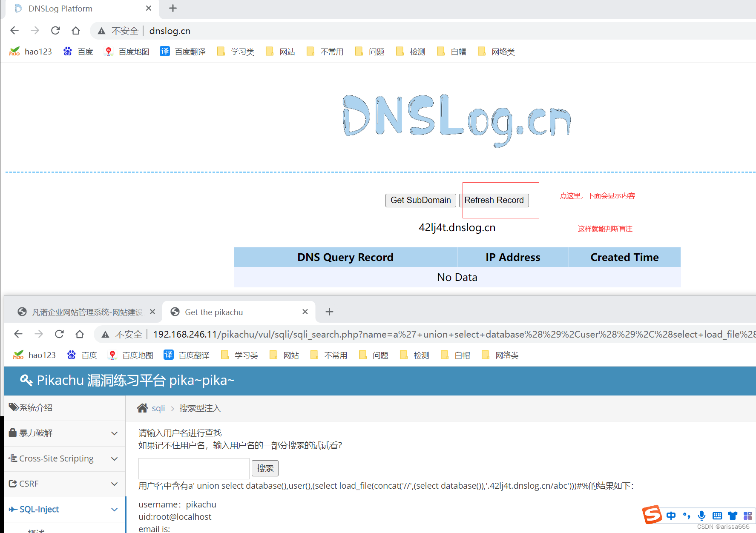Open Sogou skin settings via the t-shirt icon
This screenshot has height=533, width=756.
tap(732, 515)
